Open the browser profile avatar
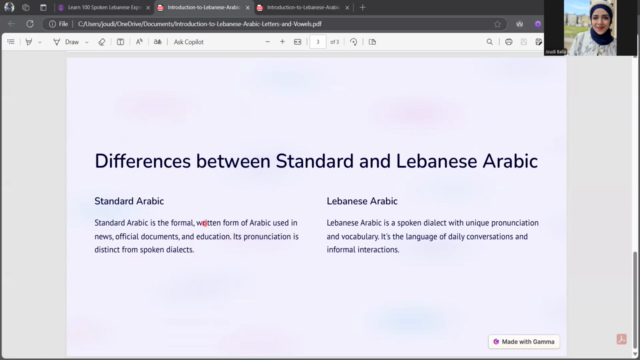Screen dimensions: 640x360 point(9,7)
